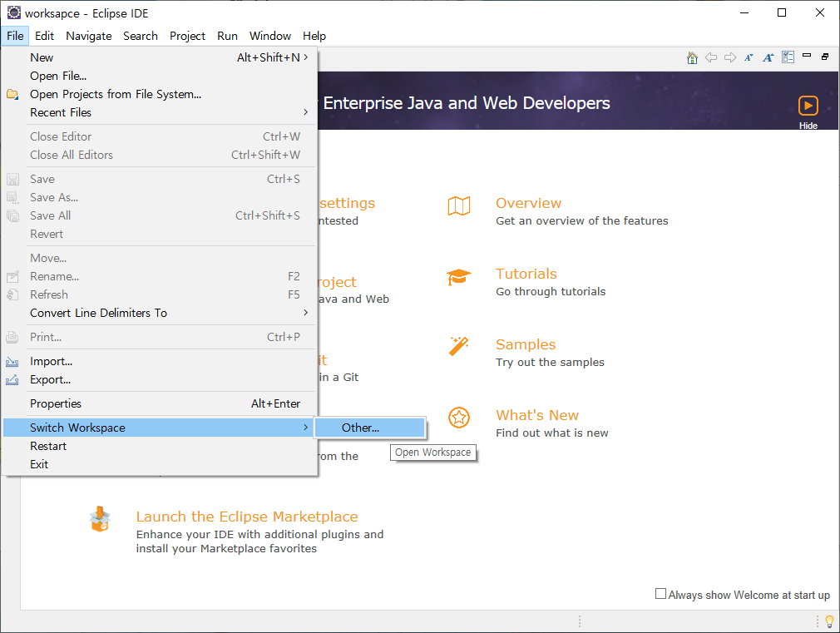Enable Always show Welcome at start up
840x633 pixels.
coord(660,594)
